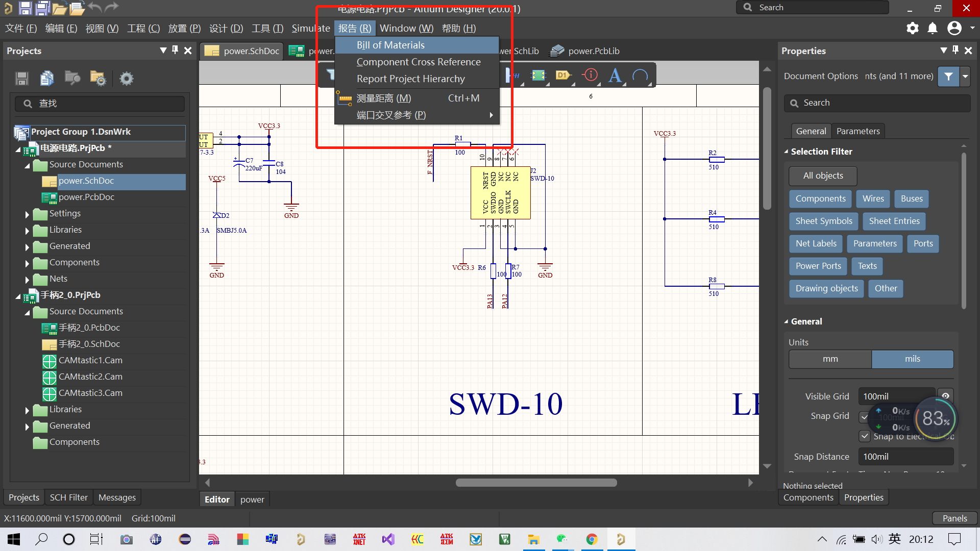Image resolution: width=980 pixels, height=551 pixels.
Task: Open Projects panel settings gear
Action: click(126, 78)
